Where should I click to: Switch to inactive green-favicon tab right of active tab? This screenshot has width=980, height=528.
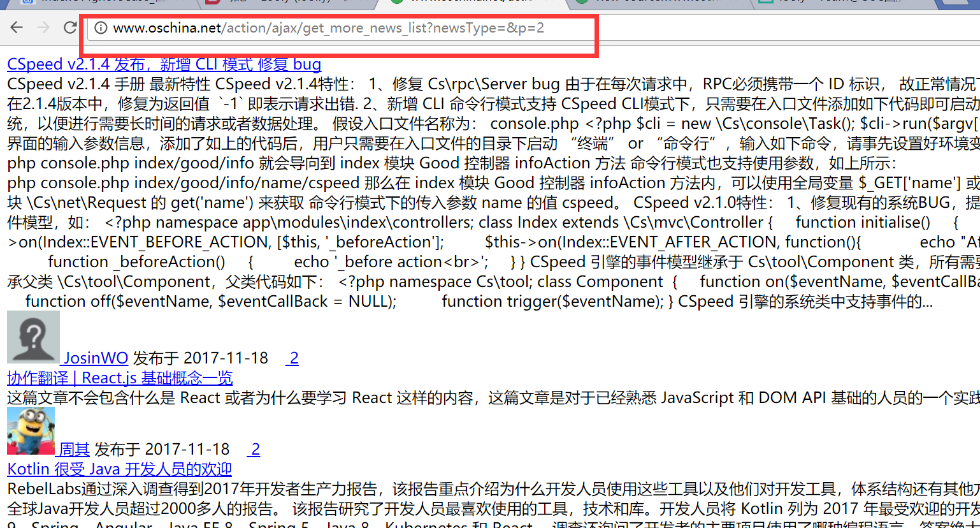click(656, 2)
